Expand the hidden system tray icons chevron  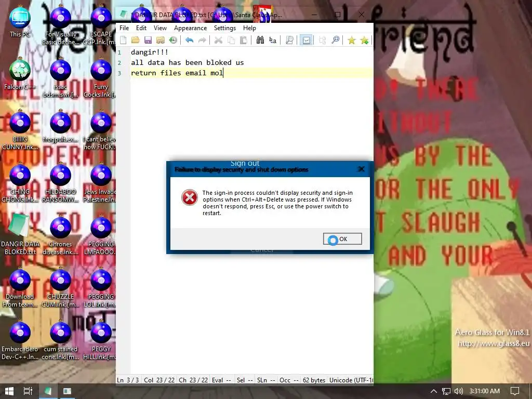[x=434, y=391]
